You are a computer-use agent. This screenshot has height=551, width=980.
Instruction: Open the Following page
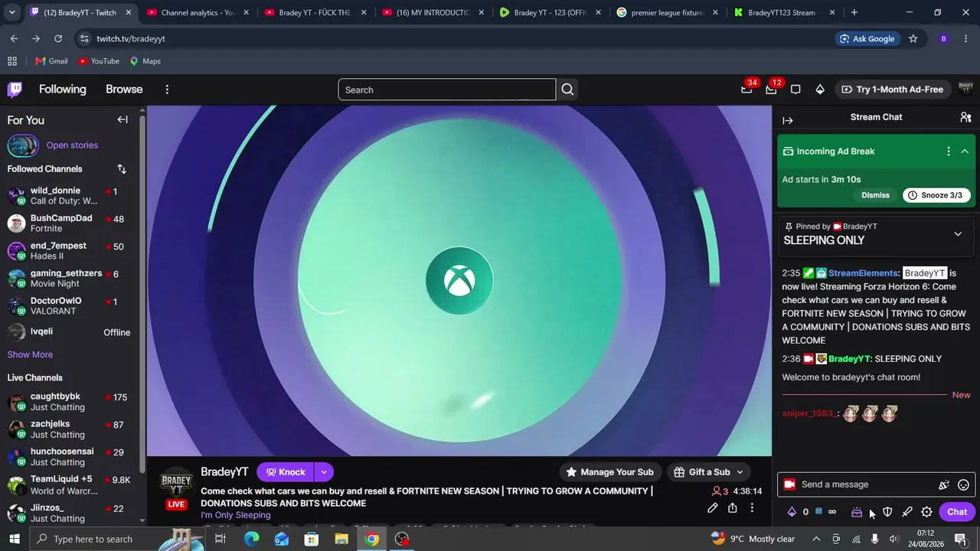pyautogui.click(x=63, y=90)
